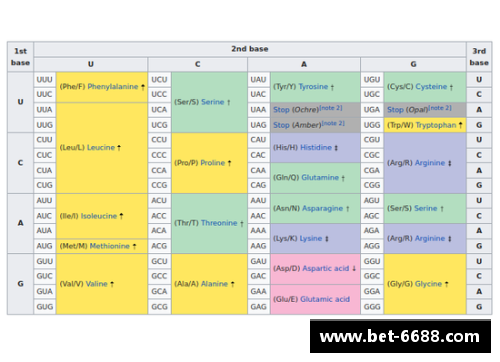Viewport: 500px width, 362px height.
Task: Click the Asparagine link
Action: tap(322, 208)
